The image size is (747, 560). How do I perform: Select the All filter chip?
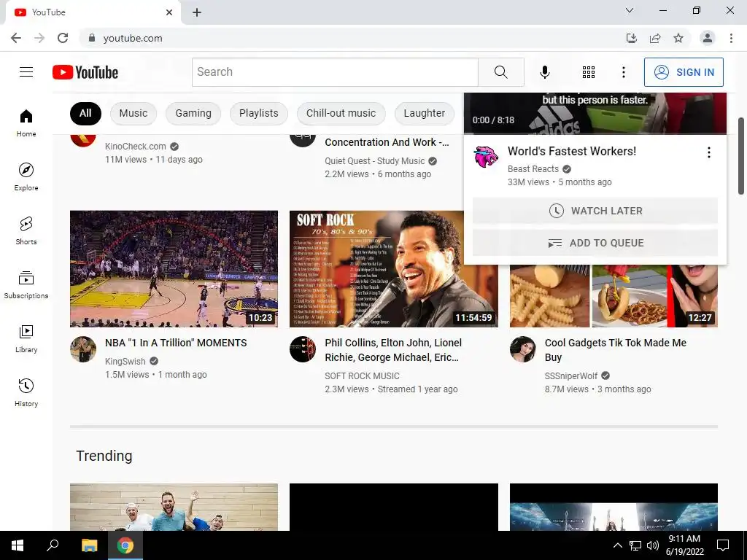click(x=86, y=113)
